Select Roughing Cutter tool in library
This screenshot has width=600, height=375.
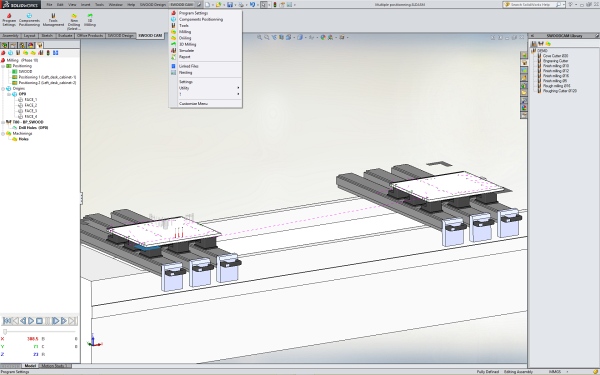click(x=560, y=91)
